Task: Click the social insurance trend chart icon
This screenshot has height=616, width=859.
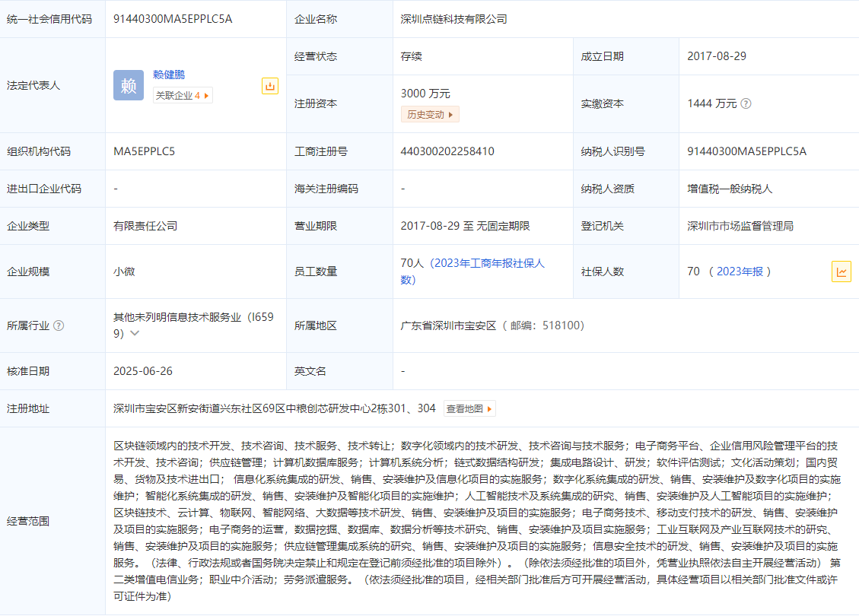Action: [841, 271]
